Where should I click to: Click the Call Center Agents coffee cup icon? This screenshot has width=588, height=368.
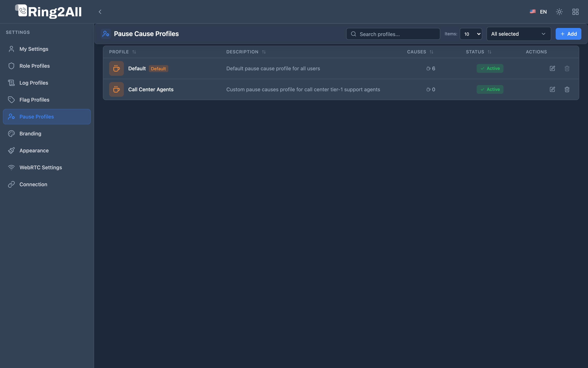click(x=116, y=89)
